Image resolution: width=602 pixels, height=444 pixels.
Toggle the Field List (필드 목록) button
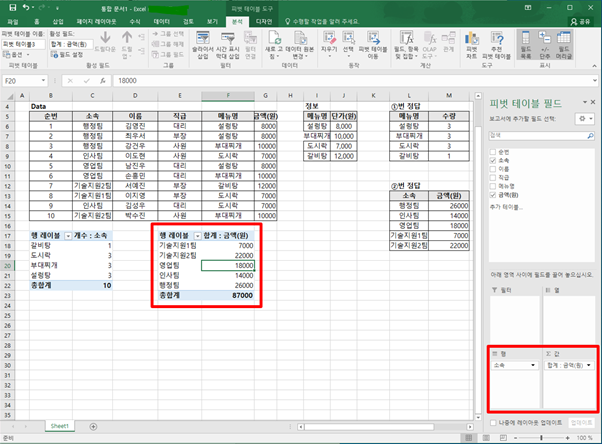coord(526,45)
